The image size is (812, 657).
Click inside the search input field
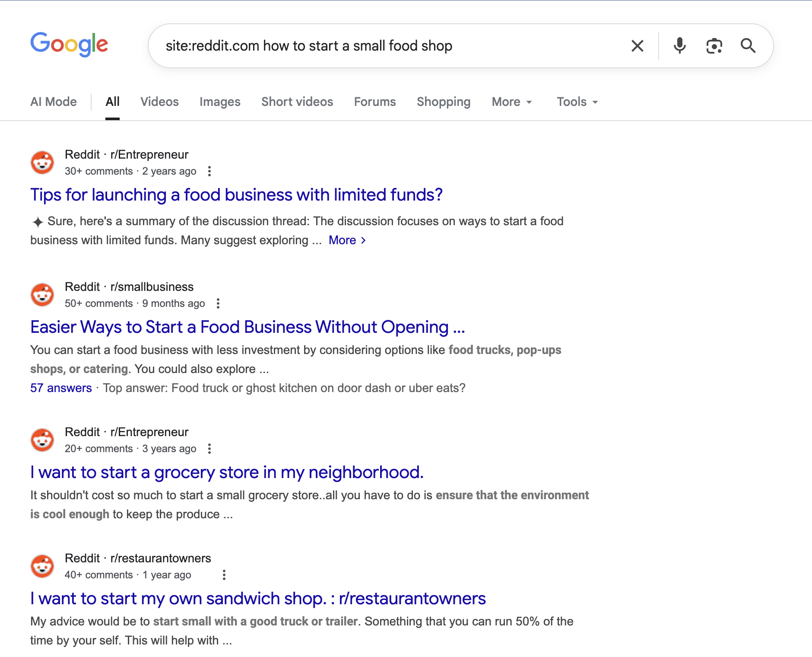[x=389, y=45]
